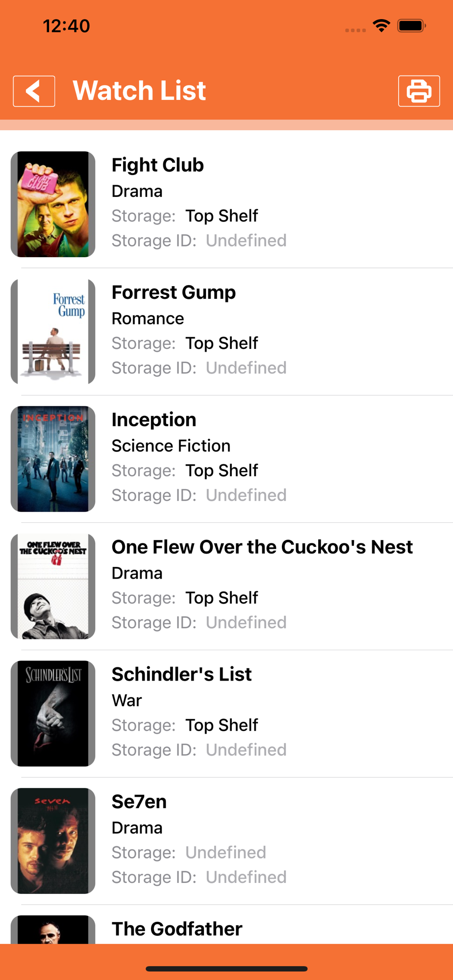Image resolution: width=453 pixels, height=980 pixels.
Task: Select the Schindler's List title
Action: tap(181, 675)
